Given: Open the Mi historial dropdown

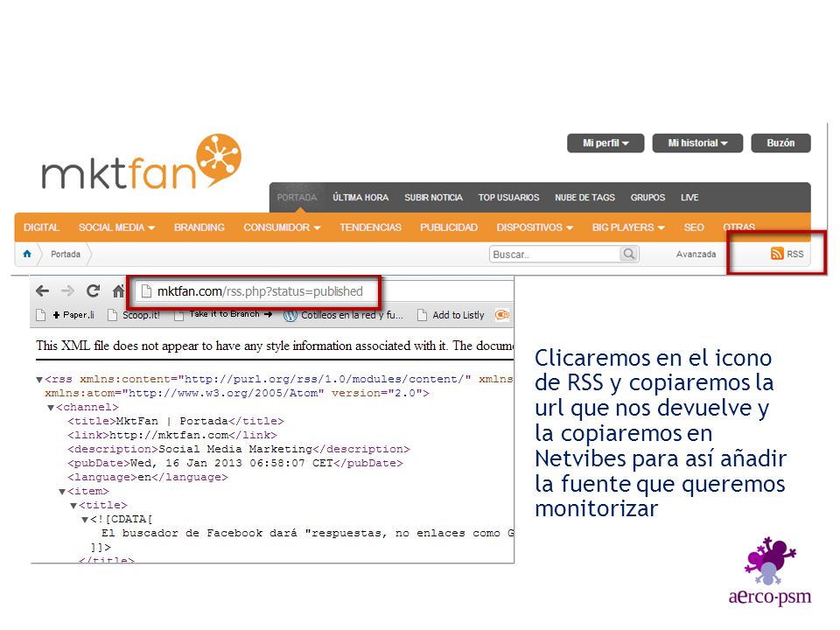Looking at the screenshot, I should [x=697, y=143].
